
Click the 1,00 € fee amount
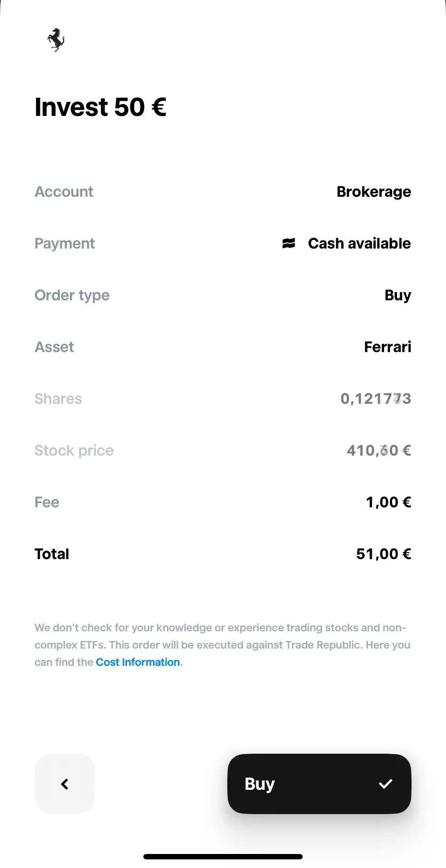[x=389, y=502]
